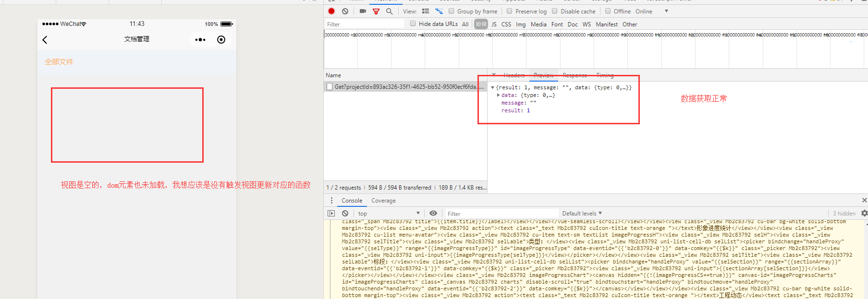Screen dimensions: 868x299
Task: Switch to the Coverage drawer tab
Action: pyautogui.click(x=383, y=201)
